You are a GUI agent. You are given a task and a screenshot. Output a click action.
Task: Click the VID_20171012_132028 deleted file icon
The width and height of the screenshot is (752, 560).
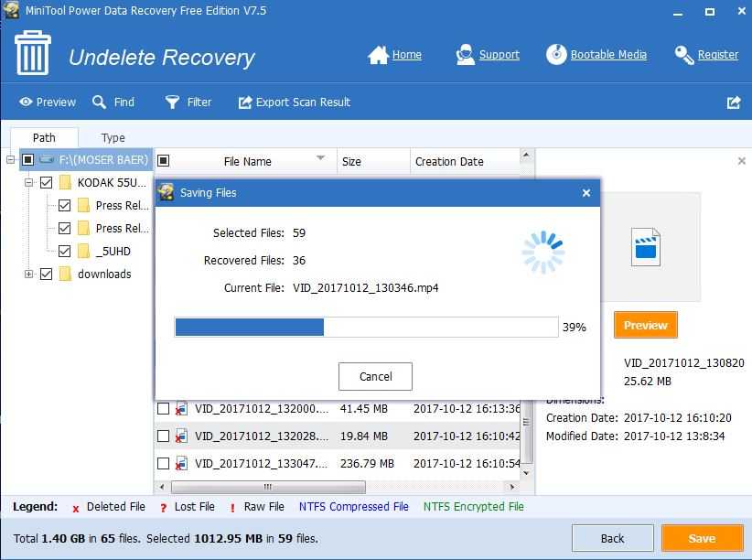[181, 436]
